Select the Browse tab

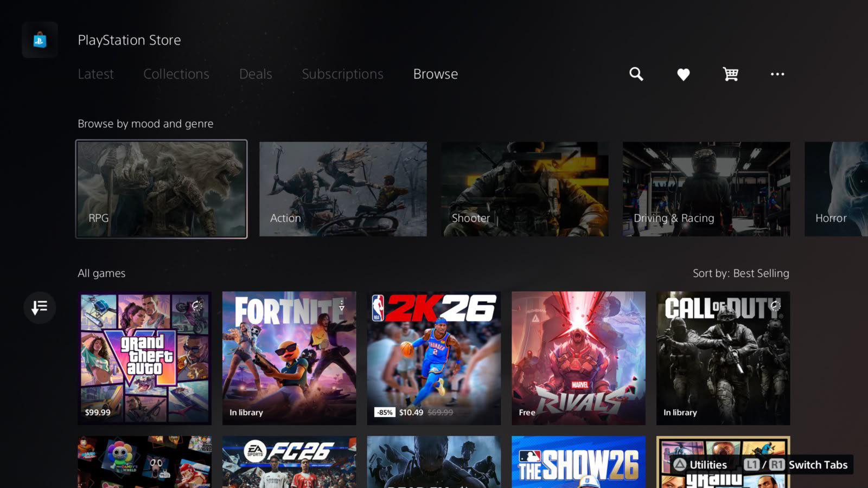point(436,74)
